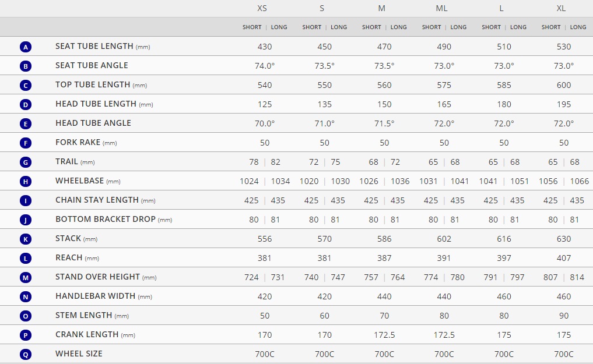This screenshot has height=364, width=593.
Task: Choose SHORT under the S size
Action: pyautogui.click(x=311, y=27)
